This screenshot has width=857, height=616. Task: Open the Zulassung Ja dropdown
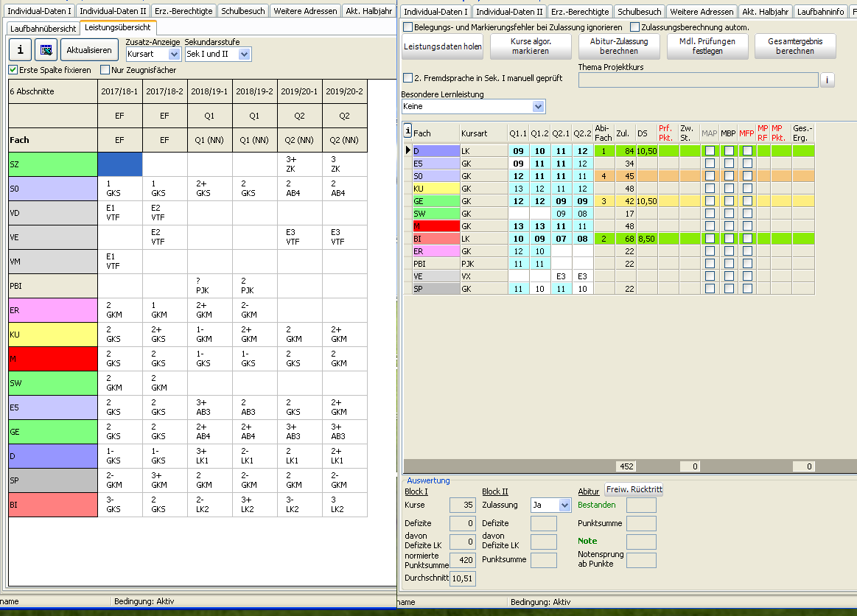(x=564, y=505)
